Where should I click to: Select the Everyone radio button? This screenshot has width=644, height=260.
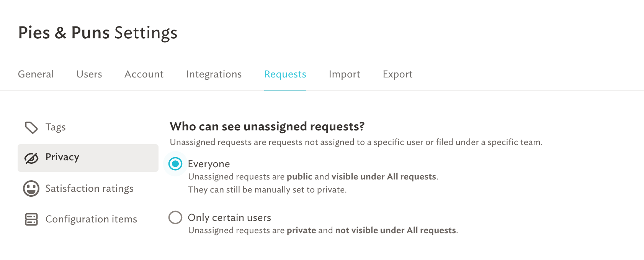click(x=175, y=164)
